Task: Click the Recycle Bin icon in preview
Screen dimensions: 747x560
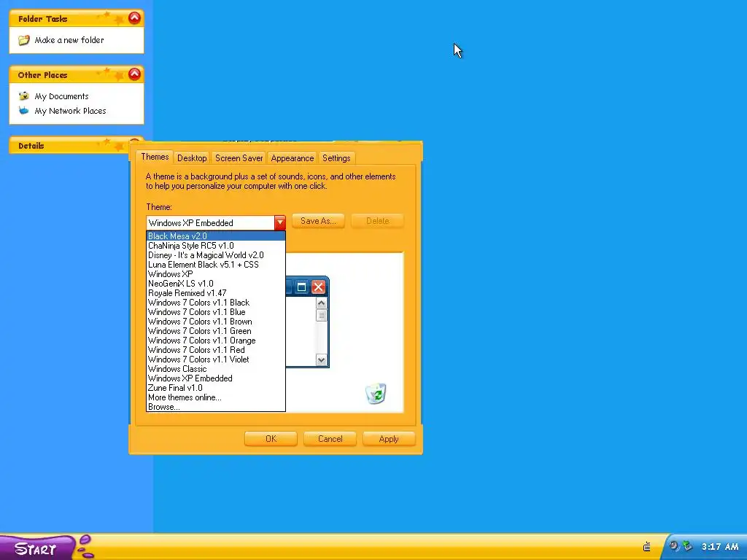Action: pos(376,393)
